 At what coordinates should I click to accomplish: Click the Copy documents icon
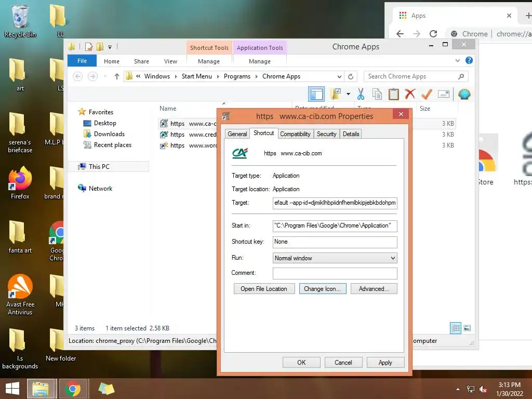coord(377,94)
